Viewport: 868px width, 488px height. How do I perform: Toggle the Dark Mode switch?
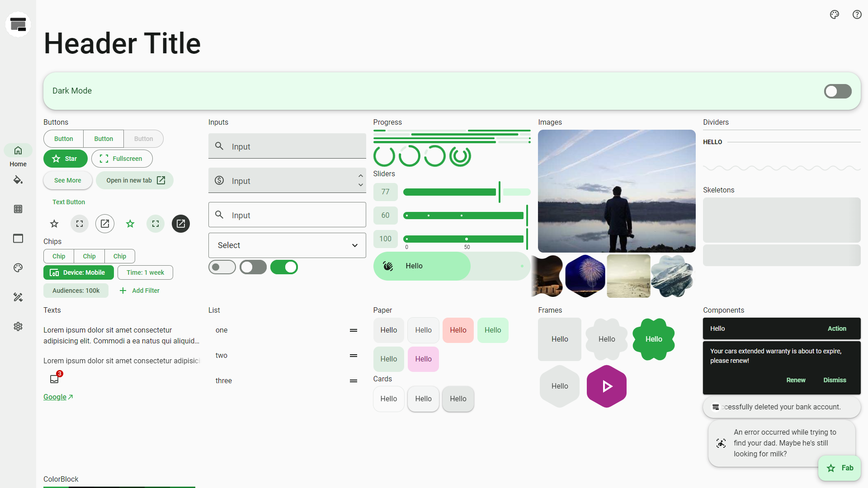837,91
